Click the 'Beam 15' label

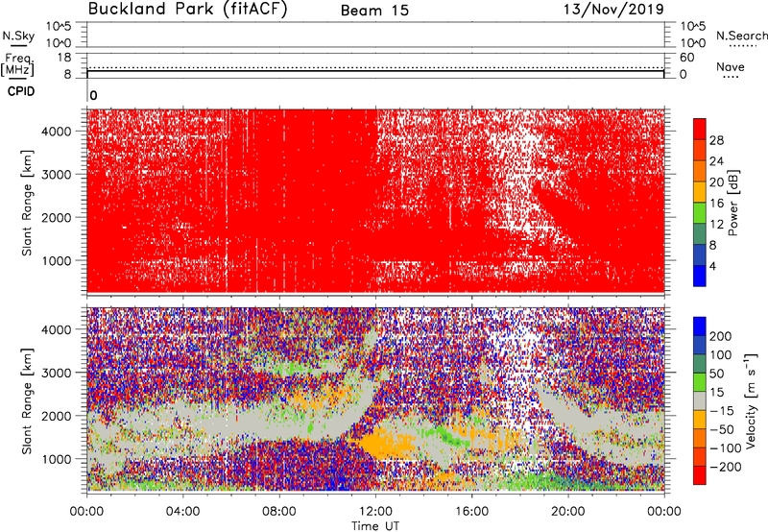[x=374, y=11]
